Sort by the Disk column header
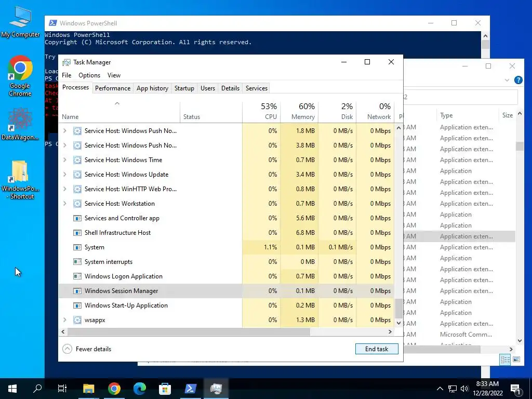The width and height of the screenshot is (532, 399). tap(337, 112)
